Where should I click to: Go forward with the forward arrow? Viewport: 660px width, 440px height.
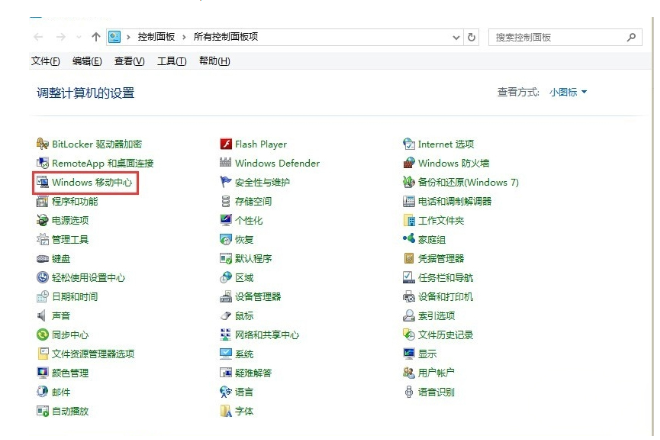[61, 37]
